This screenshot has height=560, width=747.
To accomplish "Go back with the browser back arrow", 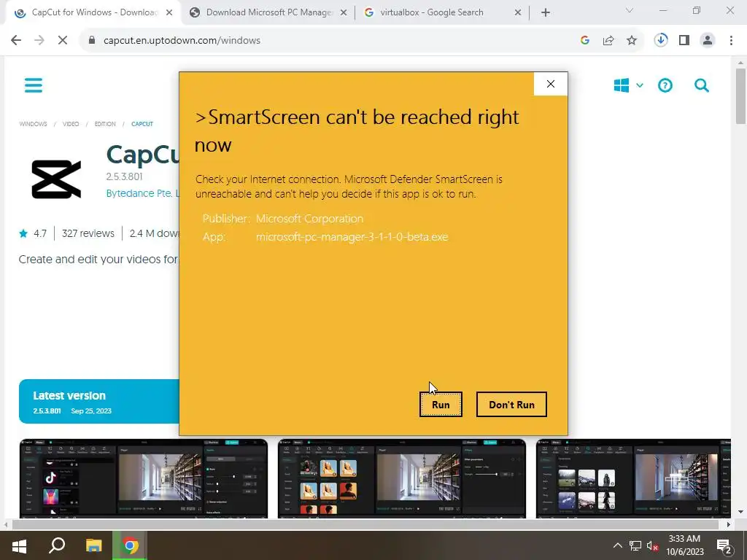I will tap(16, 41).
